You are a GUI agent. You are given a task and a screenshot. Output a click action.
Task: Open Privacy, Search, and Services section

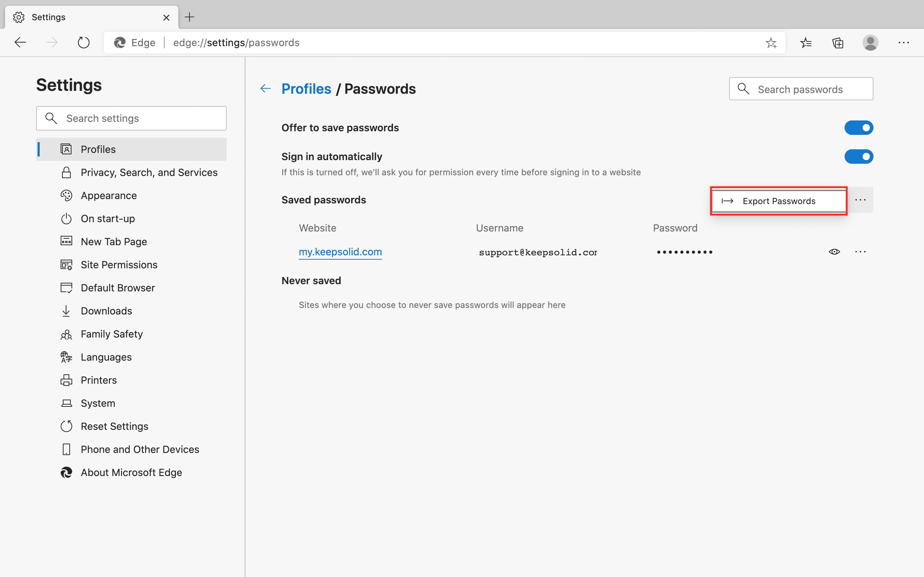tap(149, 172)
